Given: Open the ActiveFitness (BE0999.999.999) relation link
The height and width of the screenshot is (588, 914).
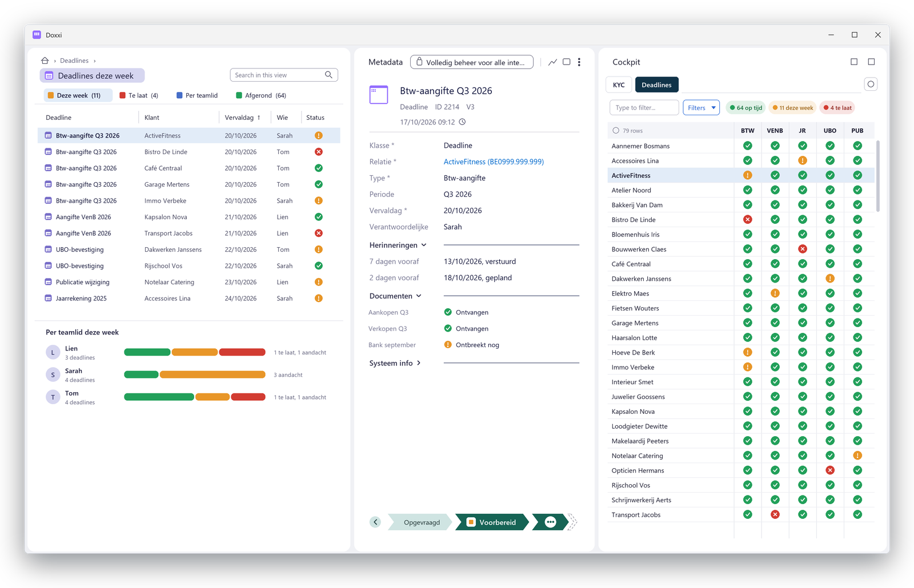Looking at the screenshot, I should click(x=494, y=162).
